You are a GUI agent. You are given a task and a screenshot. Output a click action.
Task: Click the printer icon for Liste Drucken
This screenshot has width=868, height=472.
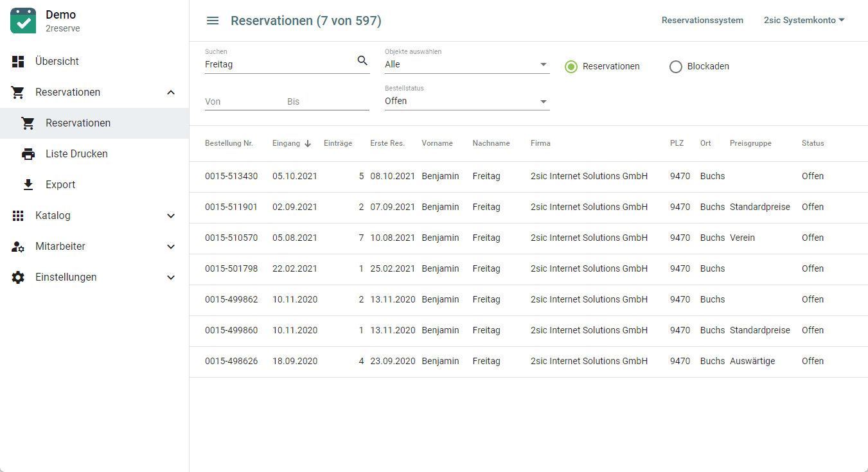click(28, 154)
